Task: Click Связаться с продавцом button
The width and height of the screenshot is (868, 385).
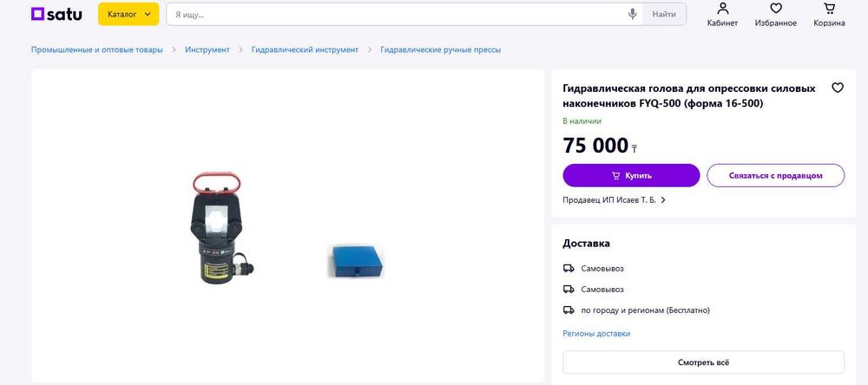Action: click(x=775, y=175)
